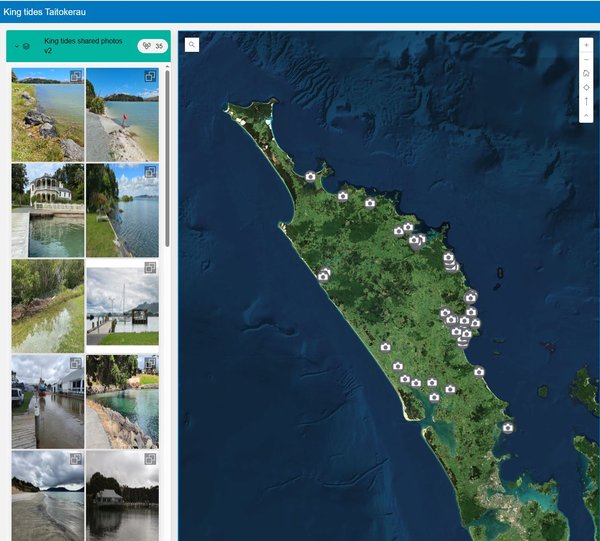
Task: Select the northernmost camera marker on map
Action: tap(310, 176)
